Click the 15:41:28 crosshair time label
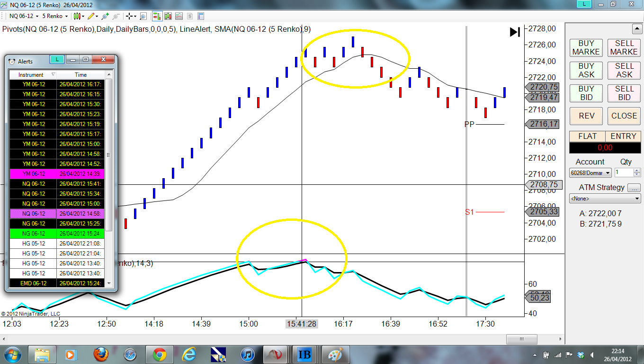 302,324
